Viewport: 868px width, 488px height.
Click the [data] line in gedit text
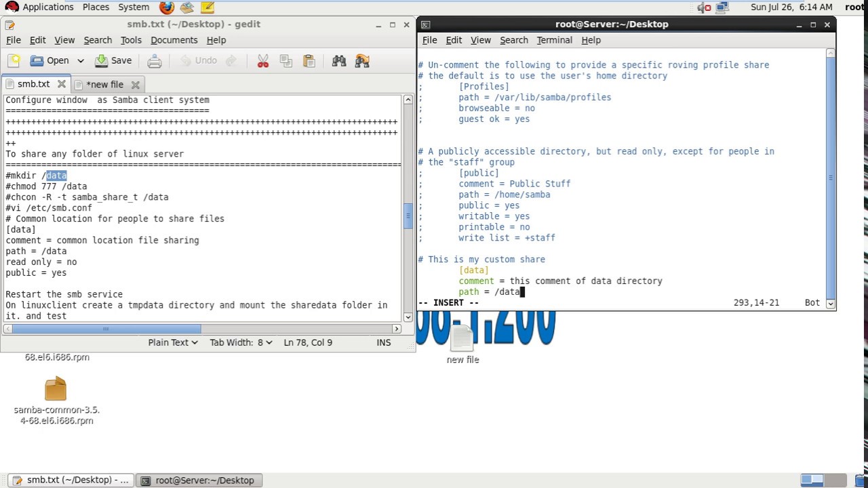(20, 230)
